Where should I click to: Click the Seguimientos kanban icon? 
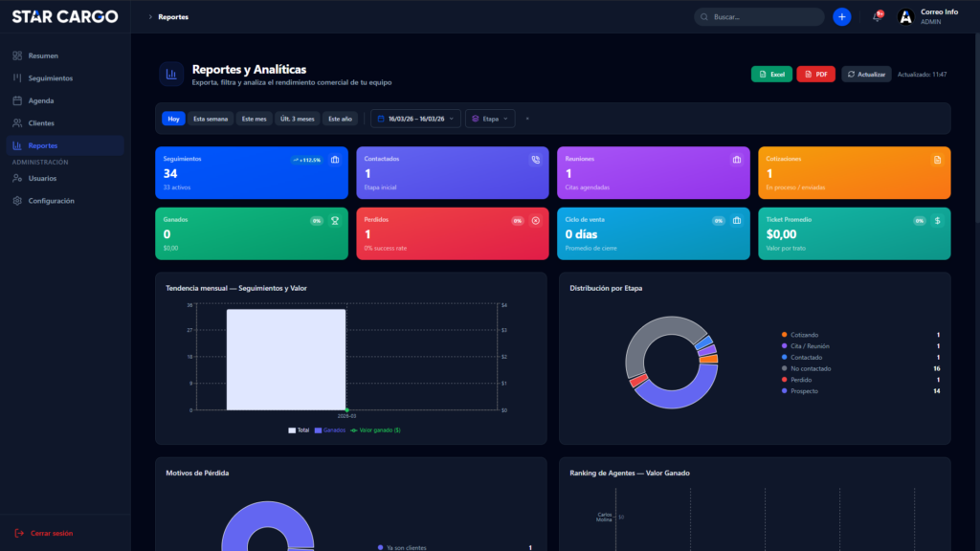[17, 78]
